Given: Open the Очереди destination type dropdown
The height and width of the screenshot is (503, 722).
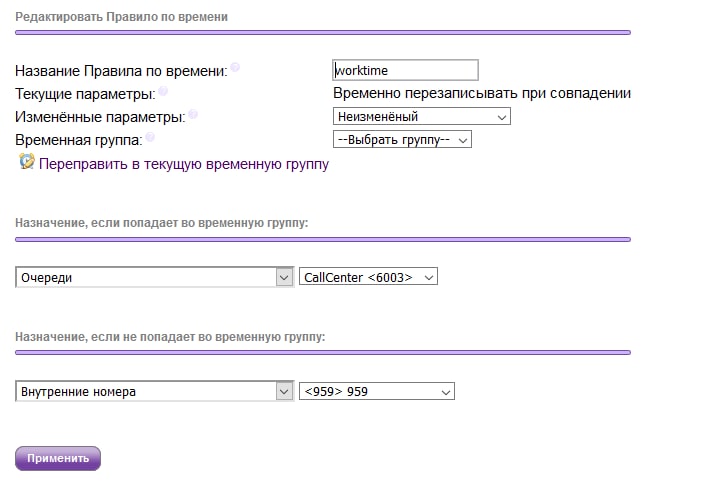Looking at the screenshot, I should (x=155, y=277).
